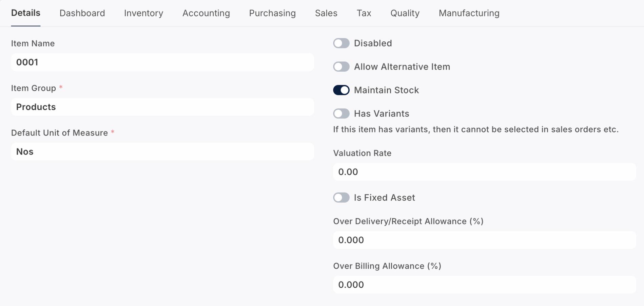This screenshot has width=644, height=306.
Task: Toggle the Is Fixed Asset switch
Action: click(341, 197)
